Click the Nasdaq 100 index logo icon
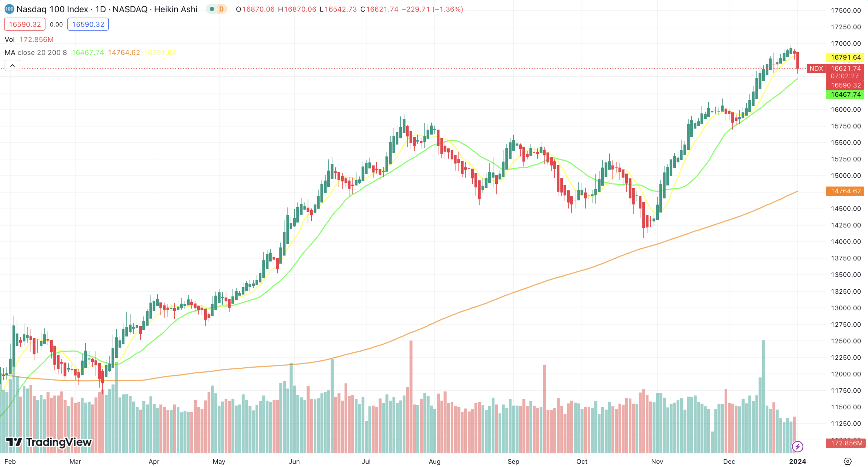This screenshot has width=868, height=467. (9, 9)
